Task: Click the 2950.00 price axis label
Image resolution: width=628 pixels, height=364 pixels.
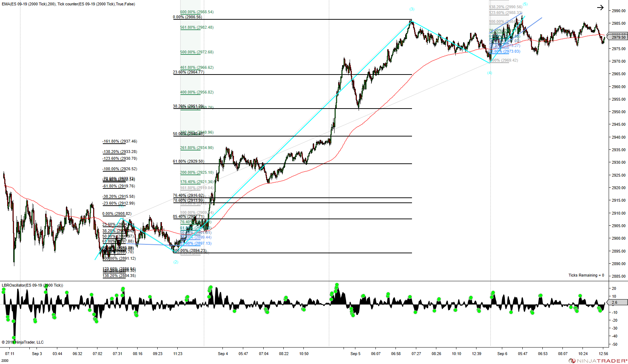Action: tap(619, 112)
